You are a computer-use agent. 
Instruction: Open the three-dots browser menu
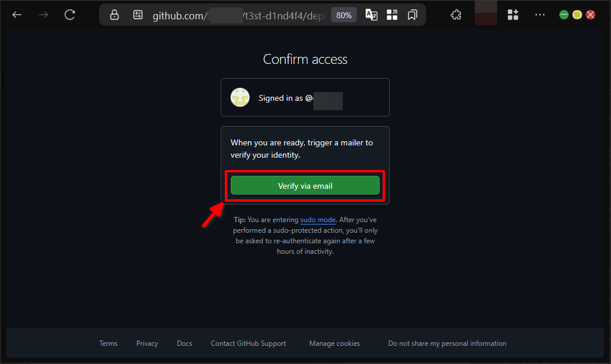click(540, 15)
